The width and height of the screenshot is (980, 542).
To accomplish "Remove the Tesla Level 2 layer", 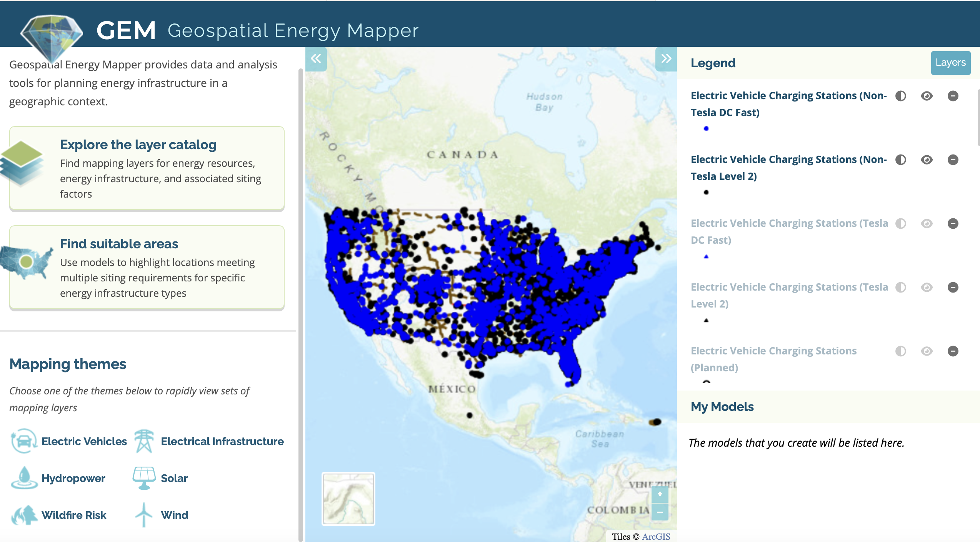I will click(953, 287).
